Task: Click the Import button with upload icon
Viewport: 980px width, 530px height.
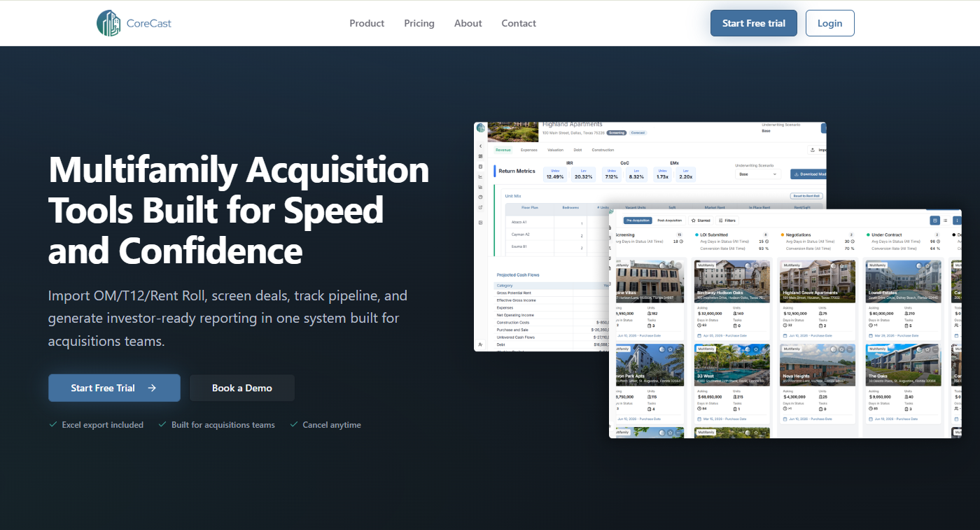Action: click(817, 150)
